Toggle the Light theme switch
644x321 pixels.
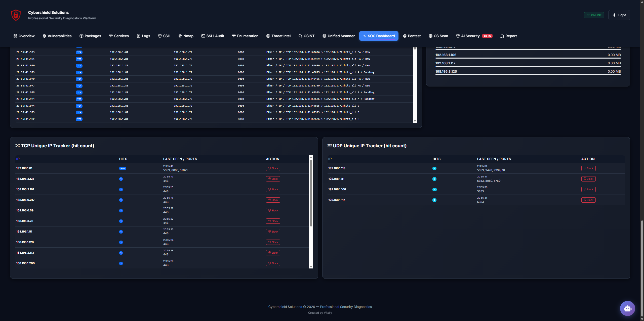pos(619,15)
